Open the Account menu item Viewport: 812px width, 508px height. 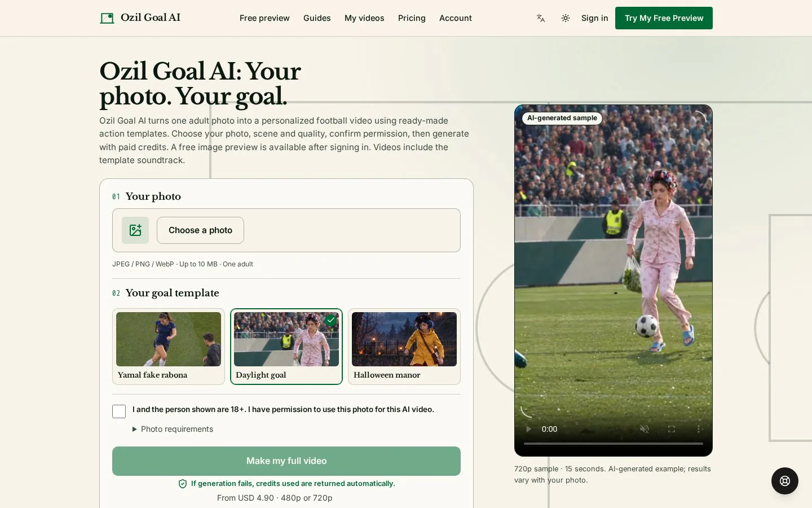pos(456,18)
